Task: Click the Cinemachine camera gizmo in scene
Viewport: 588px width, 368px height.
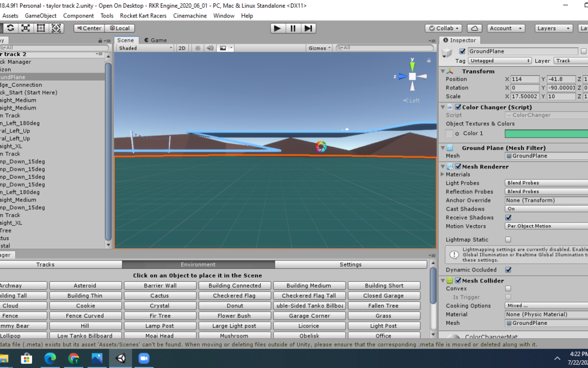Action: coord(321,147)
